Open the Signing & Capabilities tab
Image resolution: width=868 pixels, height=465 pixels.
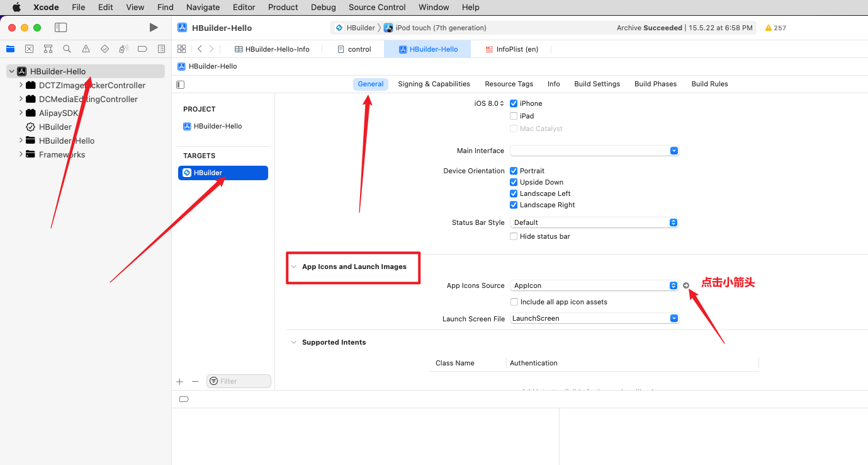click(x=434, y=84)
